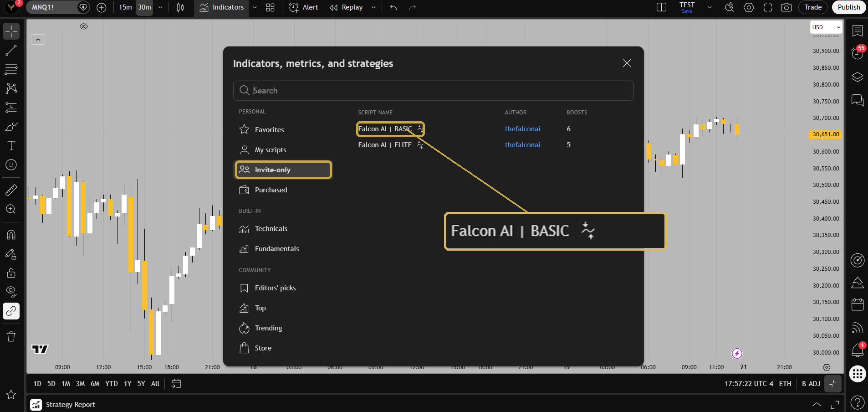
Task: Open the USD currency dropdown
Action: pos(826,27)
